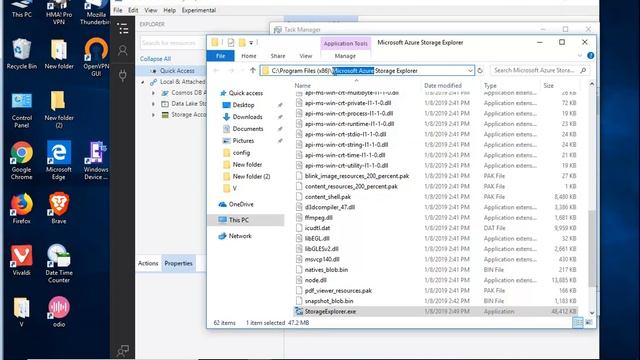
Task: Click the File Explorer help question icon
Action: click(x=590, y=56)
